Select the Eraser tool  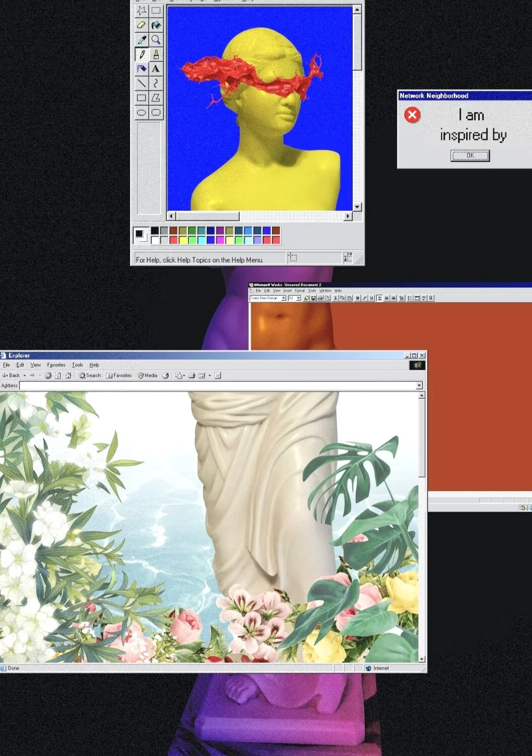[x=141, y=25]
